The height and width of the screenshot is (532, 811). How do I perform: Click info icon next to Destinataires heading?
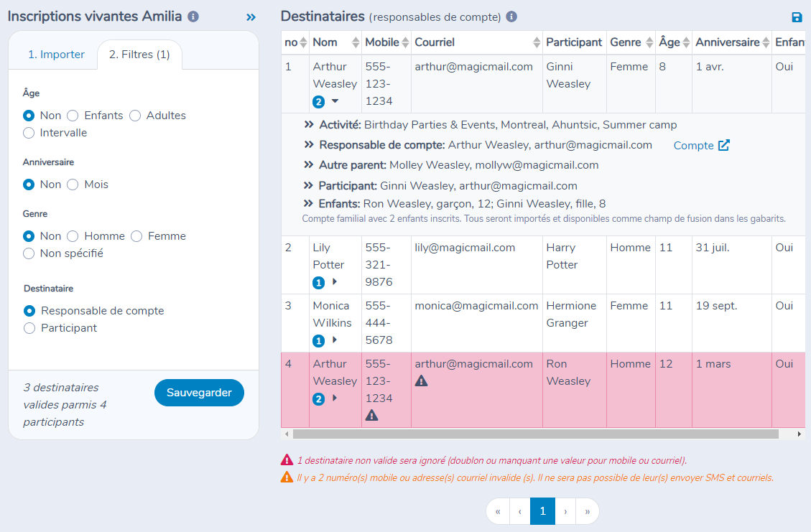[x=511, y=17]
